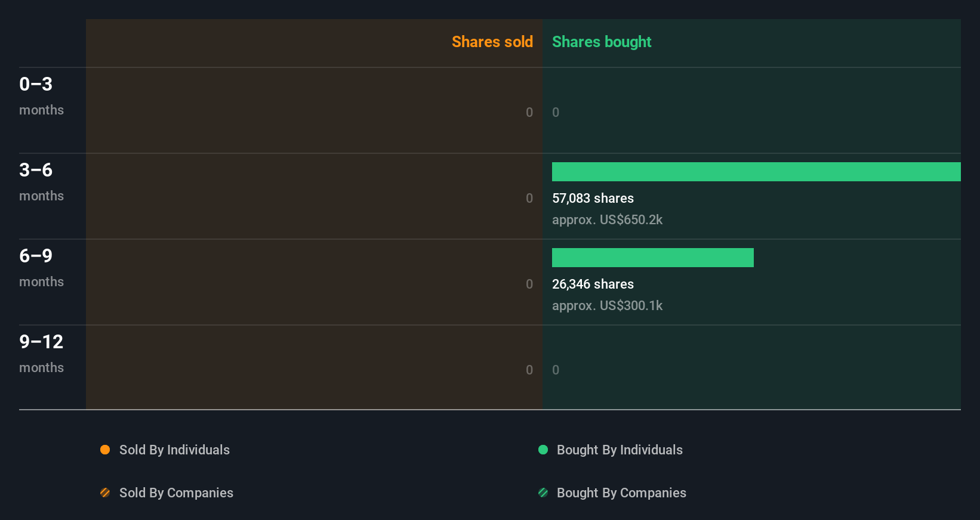Click the orange Sold By Individuals legend dot
The width and height of the screenshot is (980, 520).
click(105, 450)
